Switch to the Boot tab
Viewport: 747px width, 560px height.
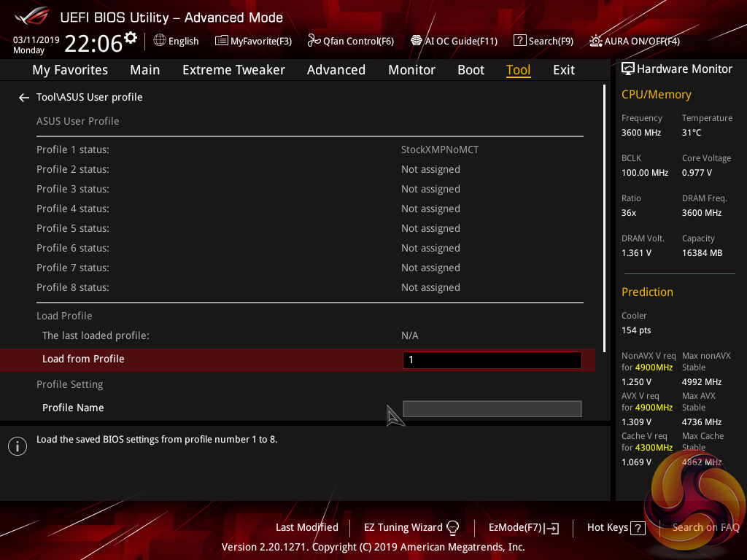click(471, 70)
